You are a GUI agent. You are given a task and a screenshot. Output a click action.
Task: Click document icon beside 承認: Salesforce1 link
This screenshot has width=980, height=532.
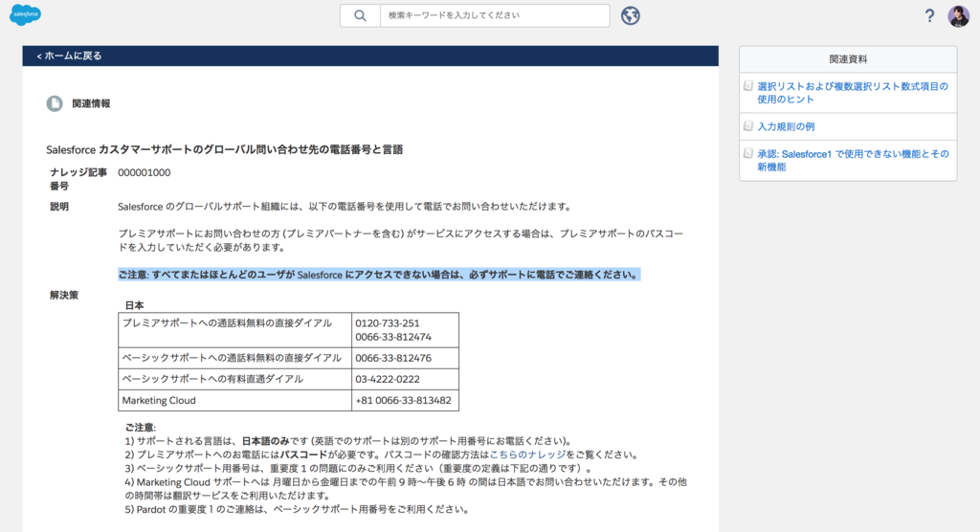748,153
